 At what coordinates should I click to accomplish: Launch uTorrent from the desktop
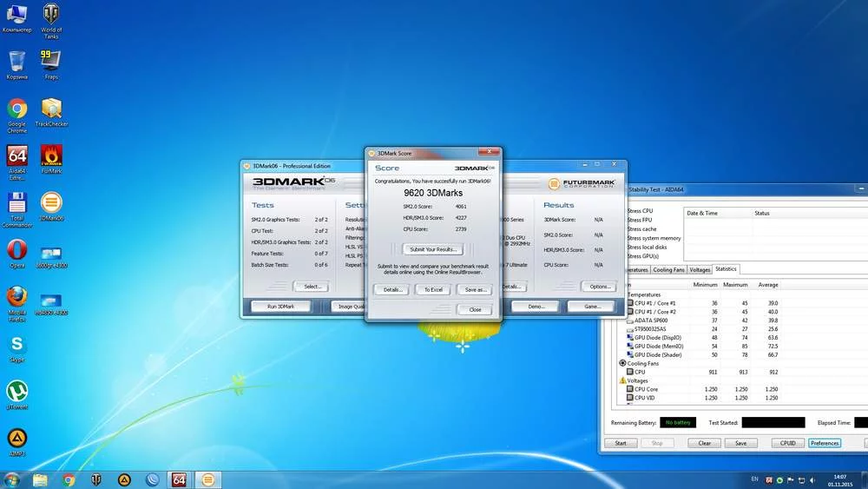[x=16, y=392]
